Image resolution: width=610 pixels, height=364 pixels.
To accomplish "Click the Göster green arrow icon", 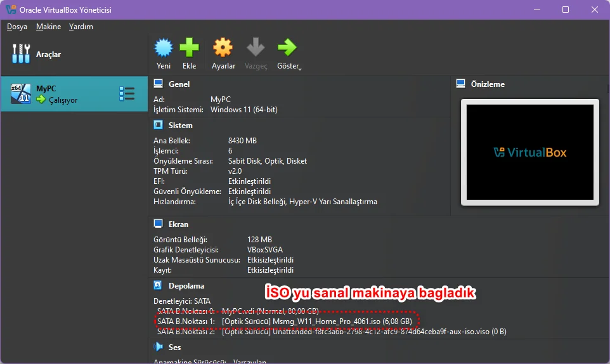I will [287, 48].
